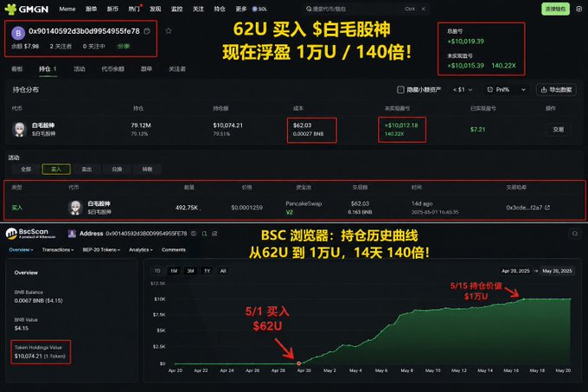Select the 3M chart range
588x392 pixels.
coord(190,271)
